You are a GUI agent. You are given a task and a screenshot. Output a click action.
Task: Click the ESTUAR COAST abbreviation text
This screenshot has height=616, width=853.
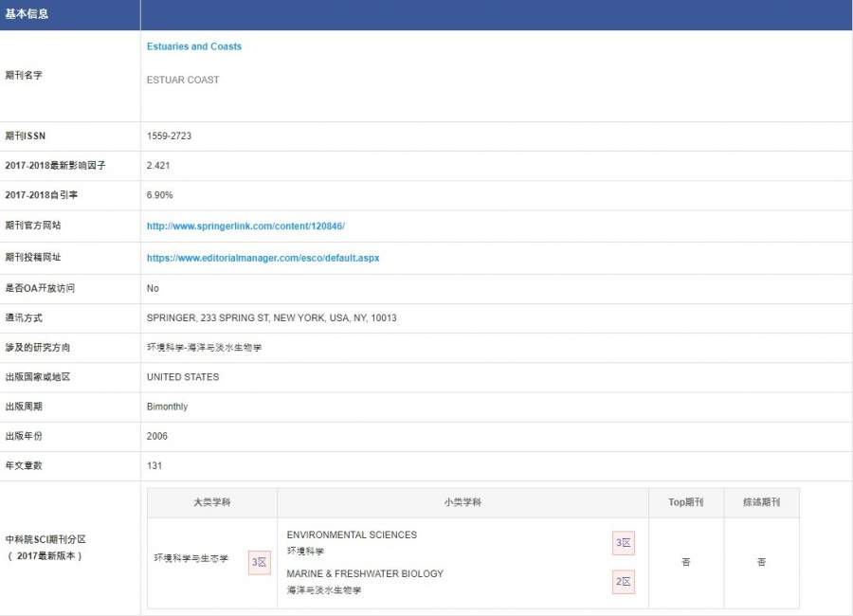tap(182, 81)
